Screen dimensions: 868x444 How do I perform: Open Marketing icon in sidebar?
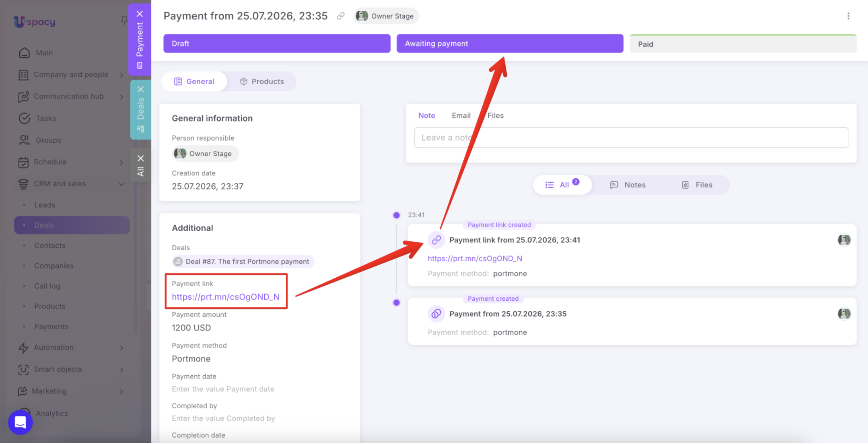click(x=23, y=391)
